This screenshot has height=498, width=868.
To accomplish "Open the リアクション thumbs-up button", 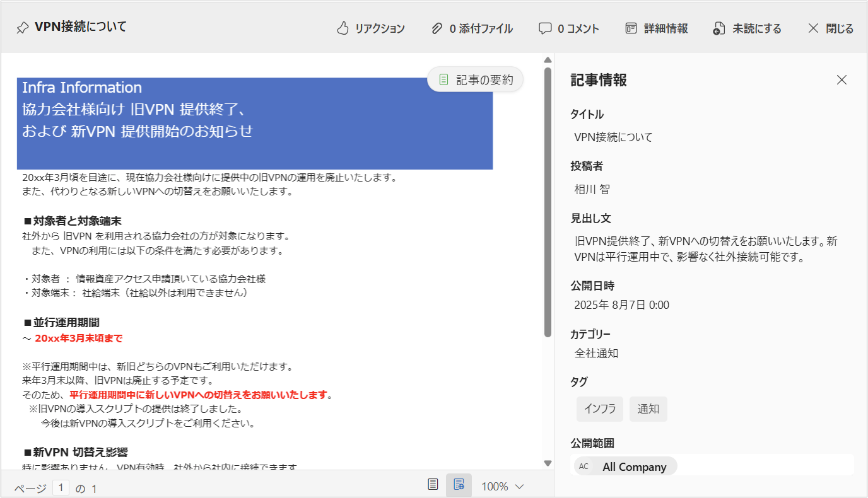I will point(371,28).
